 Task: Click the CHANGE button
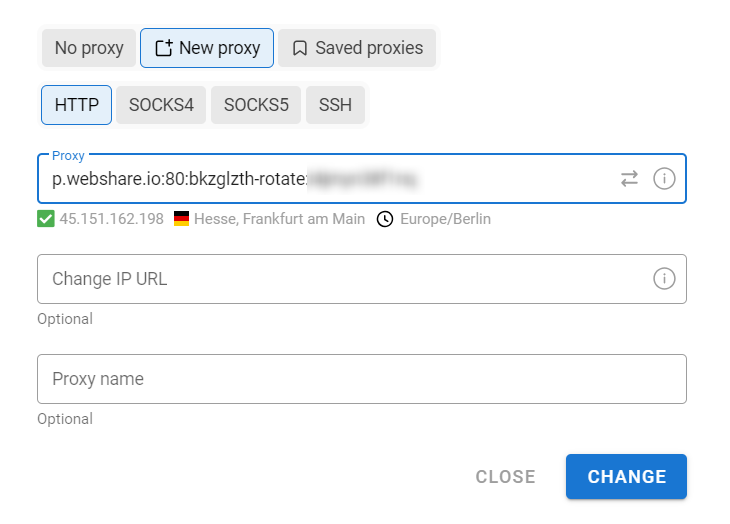626,477
